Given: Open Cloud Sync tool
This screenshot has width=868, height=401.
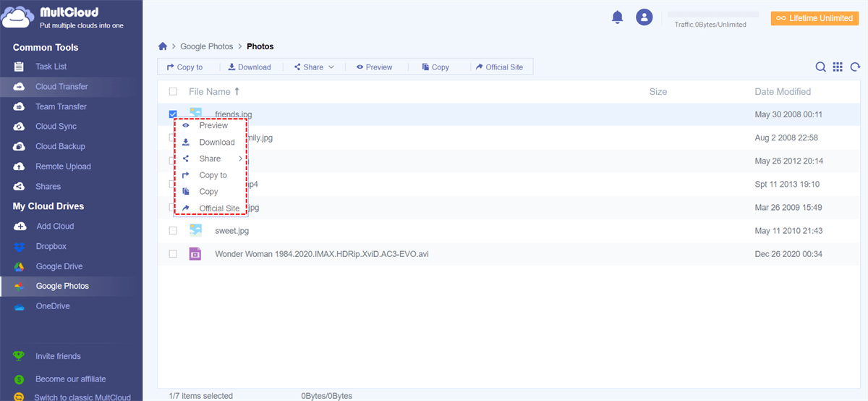Looking at the screenshot, I should coord(56,126).
